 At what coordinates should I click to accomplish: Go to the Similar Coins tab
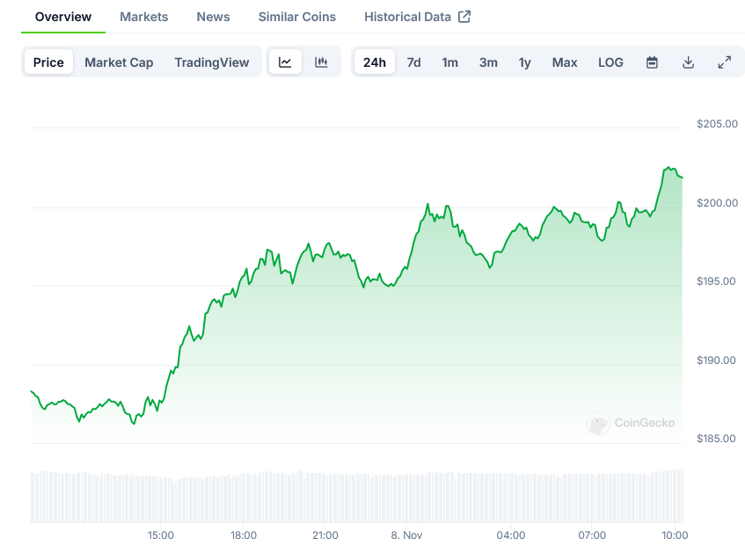pos(296,17)
